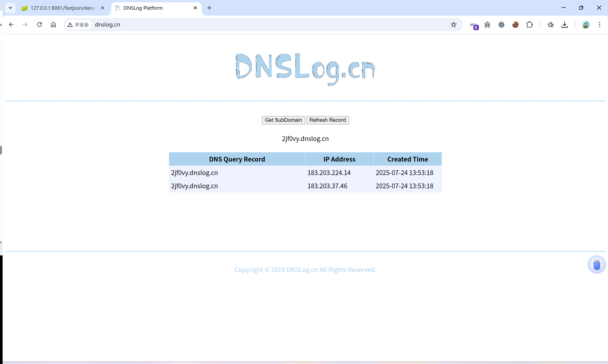Image resolution: width=608 pixels, height=364 pixels.
Task: Open the downloads icon in toolbar
Action: click(564, 25)
